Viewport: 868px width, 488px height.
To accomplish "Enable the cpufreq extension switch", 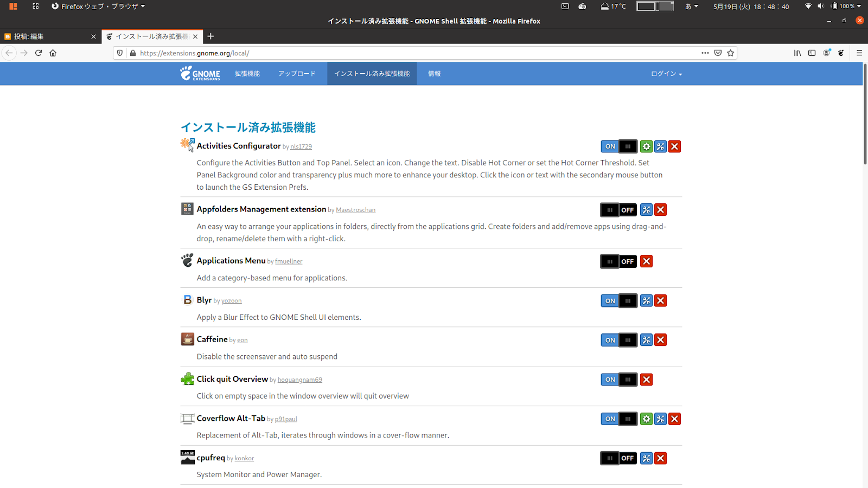I will pyautogui.click(x=619, y=458).
